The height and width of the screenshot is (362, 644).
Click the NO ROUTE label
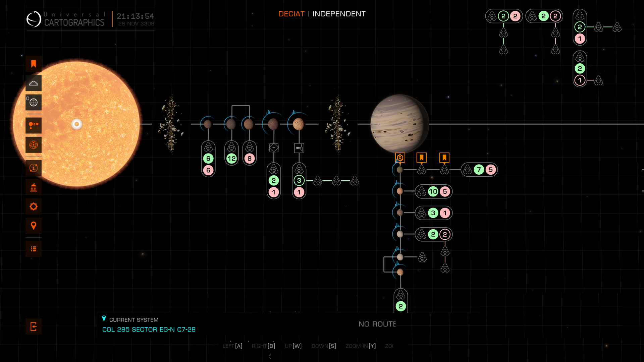coord(377,324)
